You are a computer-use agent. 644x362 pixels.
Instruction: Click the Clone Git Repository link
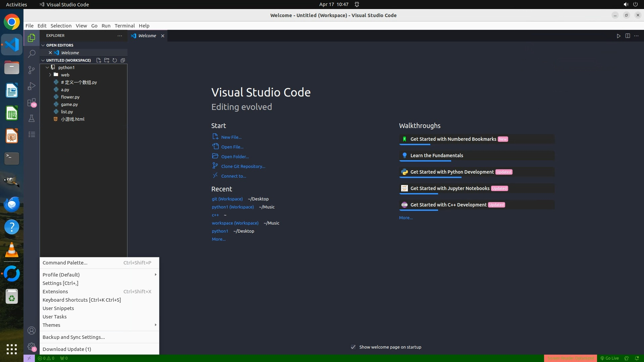click(x=243, y=166)
